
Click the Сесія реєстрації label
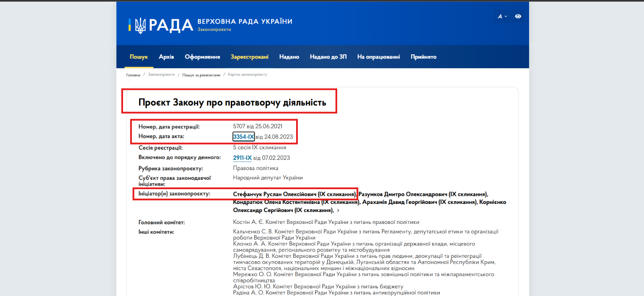161,148
